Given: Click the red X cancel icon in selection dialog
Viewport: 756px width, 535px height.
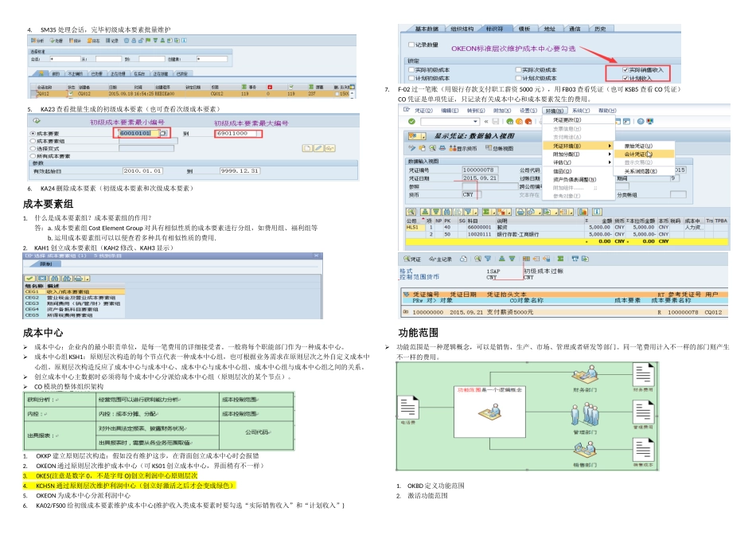Looking at the screenshot, I should point(42,279).
